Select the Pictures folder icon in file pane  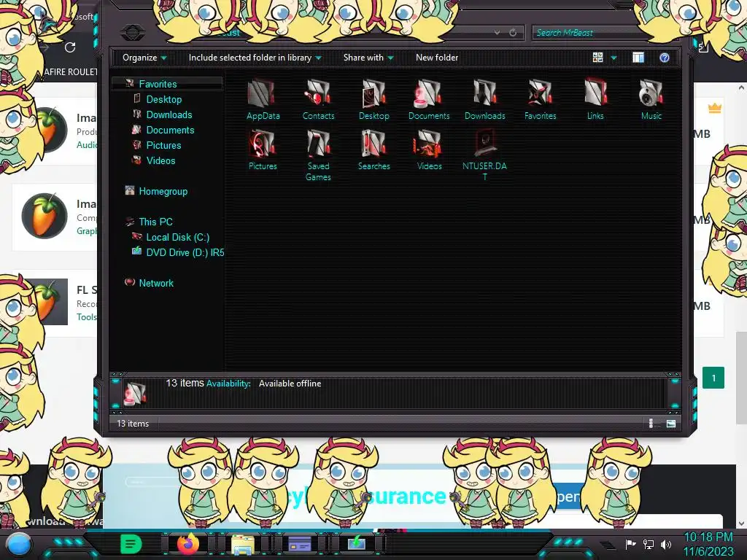tap(263, 144)
